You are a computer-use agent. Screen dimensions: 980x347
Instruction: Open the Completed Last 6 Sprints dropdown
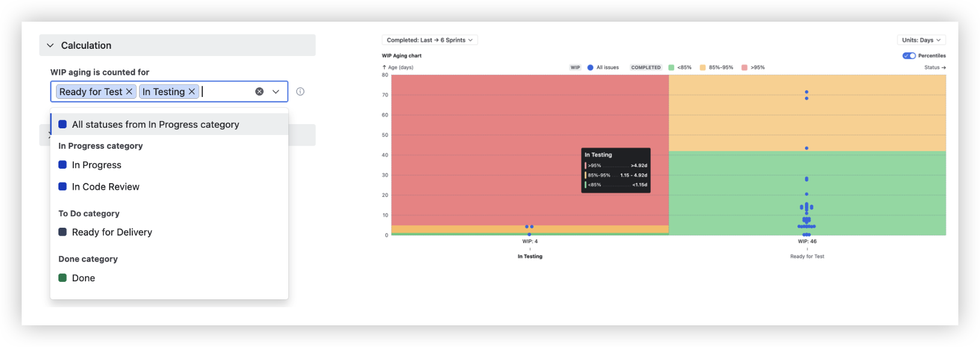430,40
